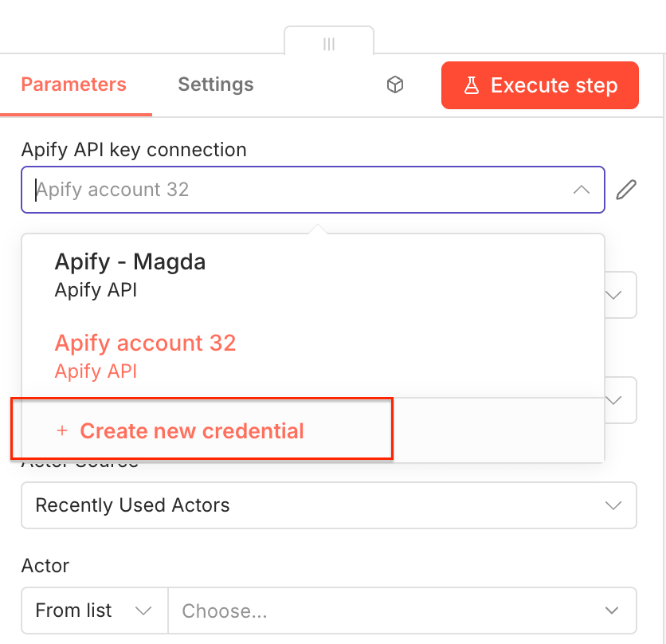
Task: Select the Parameters tab
Action: 72,84
